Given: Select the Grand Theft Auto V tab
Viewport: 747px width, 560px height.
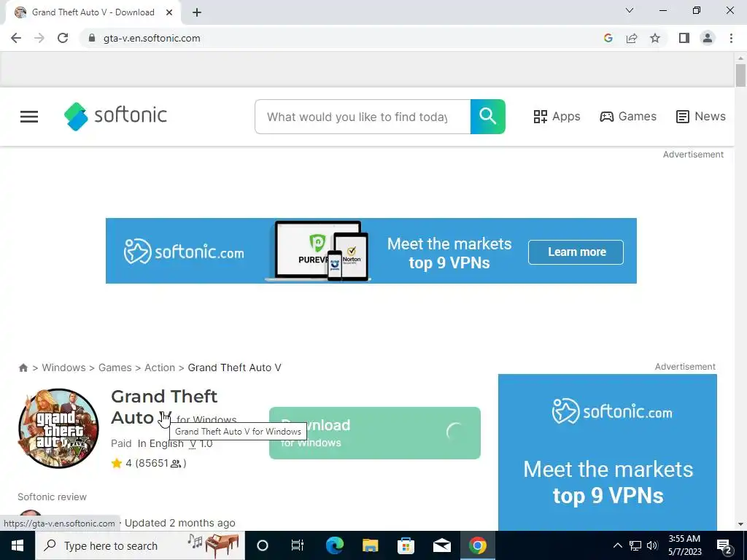Looking at the screenshot, I should click(93, 12).
